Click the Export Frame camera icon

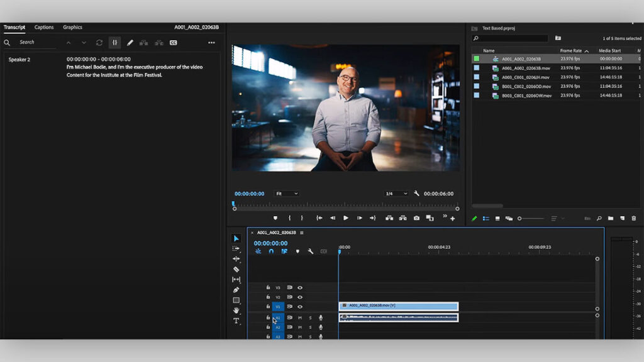(x=416, y=218)
